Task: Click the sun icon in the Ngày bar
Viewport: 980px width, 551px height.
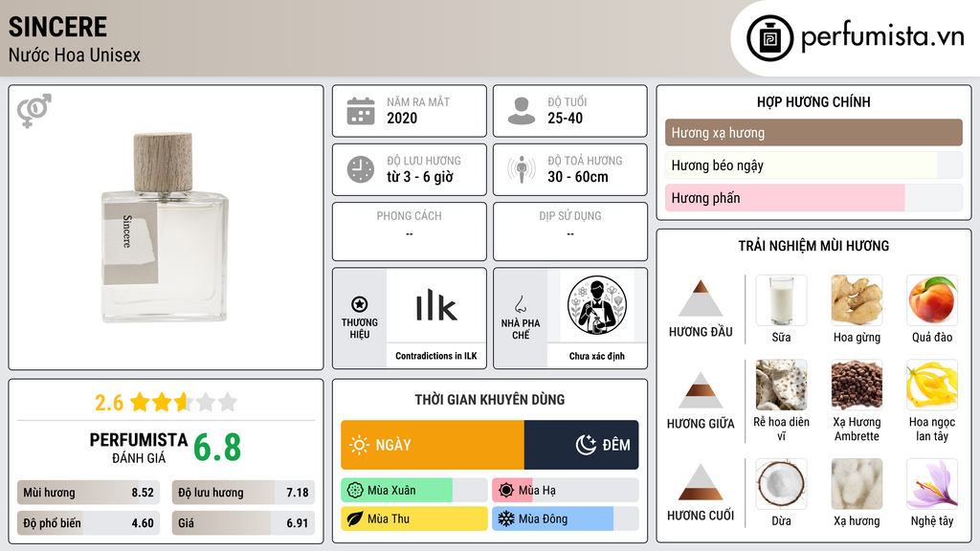Action: (359, 445)
